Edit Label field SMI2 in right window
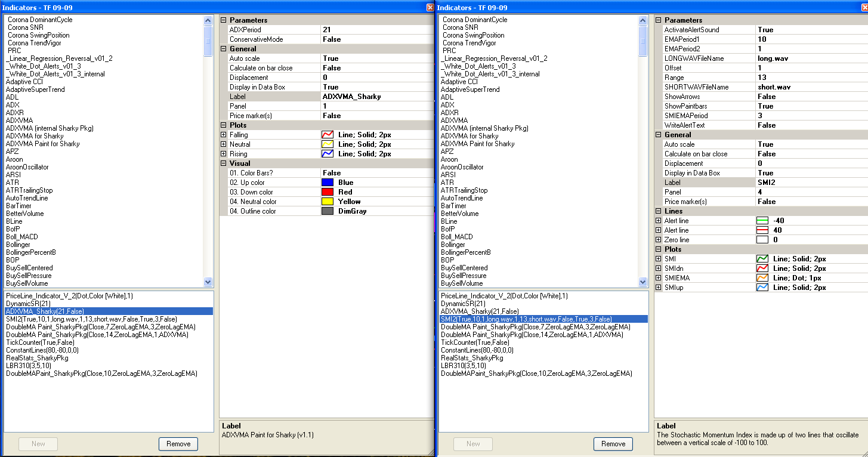This screenshot has height=457, width=868. [x=811, y=183]
